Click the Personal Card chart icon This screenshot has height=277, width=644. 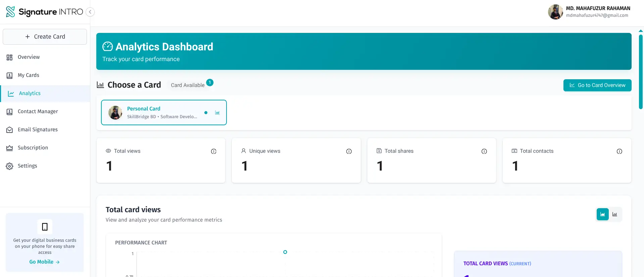click(x=217, y=113)
